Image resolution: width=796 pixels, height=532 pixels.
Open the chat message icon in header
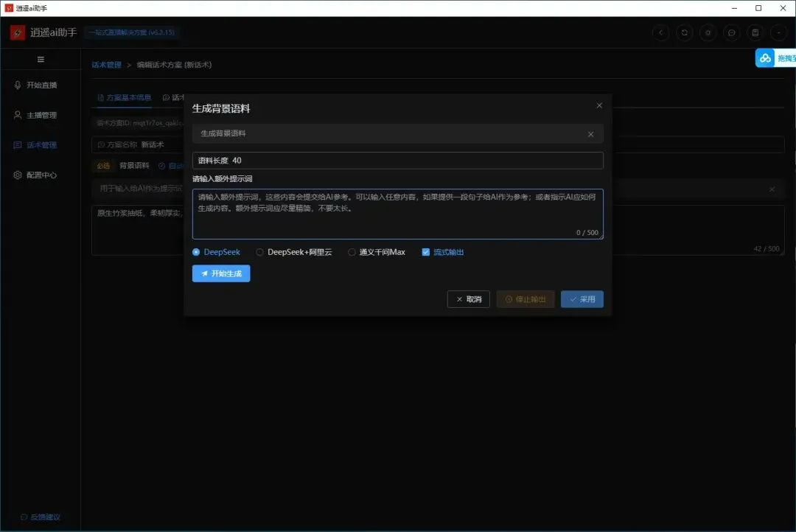(732, 32)
